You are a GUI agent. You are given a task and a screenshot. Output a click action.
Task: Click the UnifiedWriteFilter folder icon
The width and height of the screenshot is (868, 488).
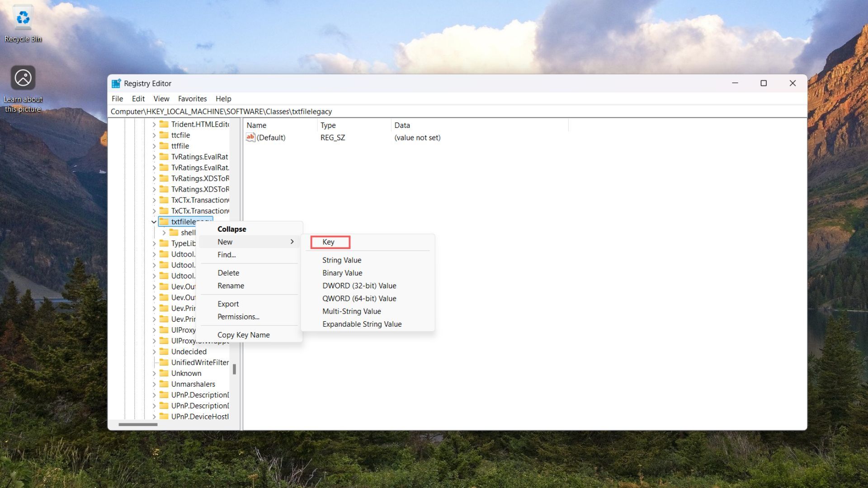[165, 362]
